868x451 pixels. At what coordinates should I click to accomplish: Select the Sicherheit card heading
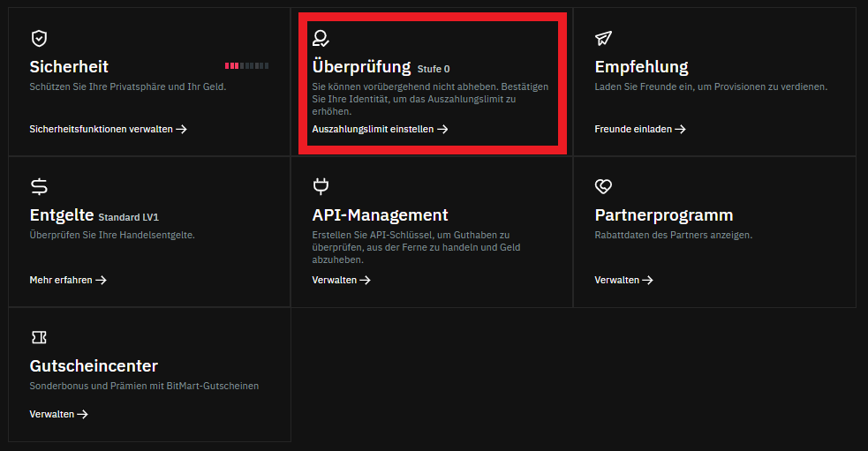[x=69, y=67]
